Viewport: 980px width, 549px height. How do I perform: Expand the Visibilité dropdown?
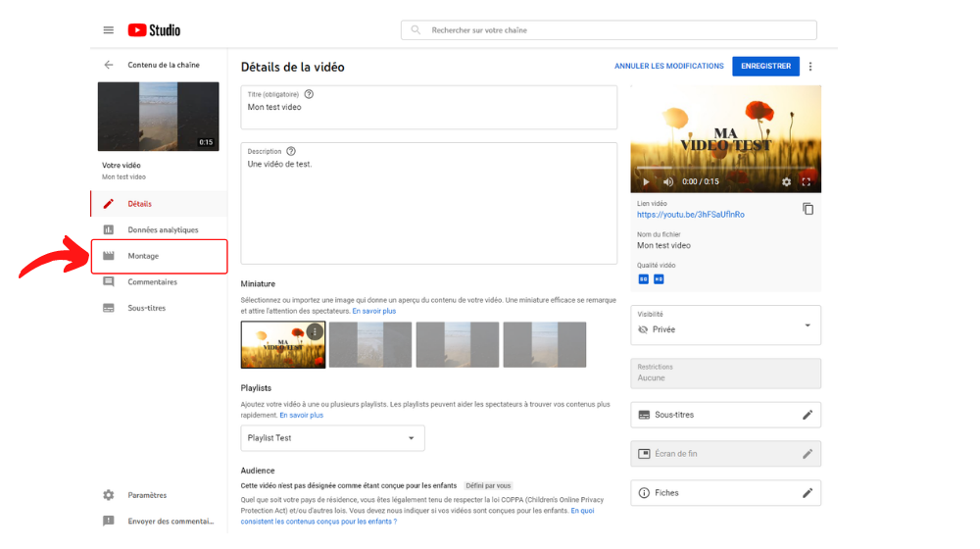point(725,325)
